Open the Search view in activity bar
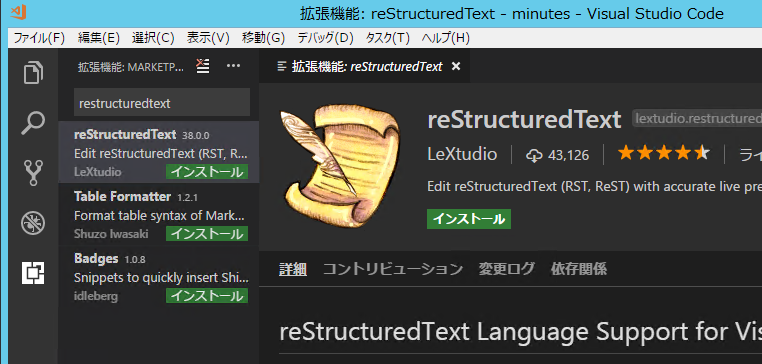Image resolution: width=762 pixels, height=364 pixels. point(33,123)
